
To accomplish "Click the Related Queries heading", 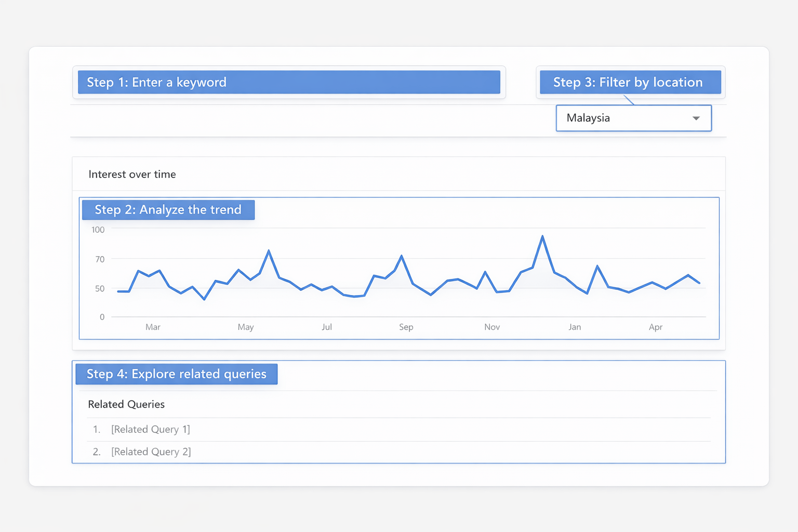I will coord(126,404).
